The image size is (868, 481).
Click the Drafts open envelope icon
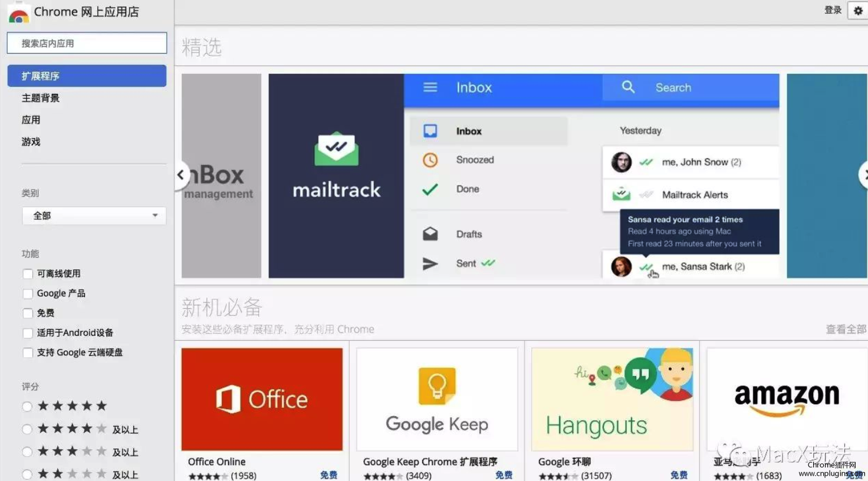(x=430, y=234)
